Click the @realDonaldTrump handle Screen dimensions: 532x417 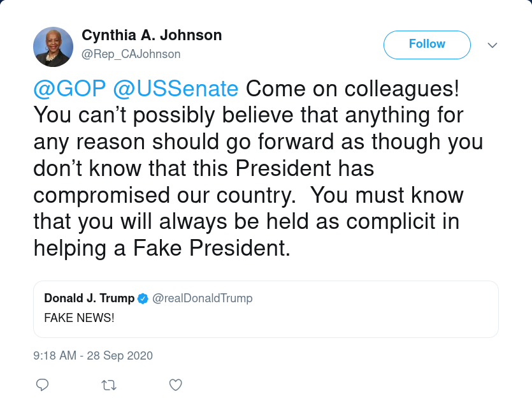coord(203,298)
